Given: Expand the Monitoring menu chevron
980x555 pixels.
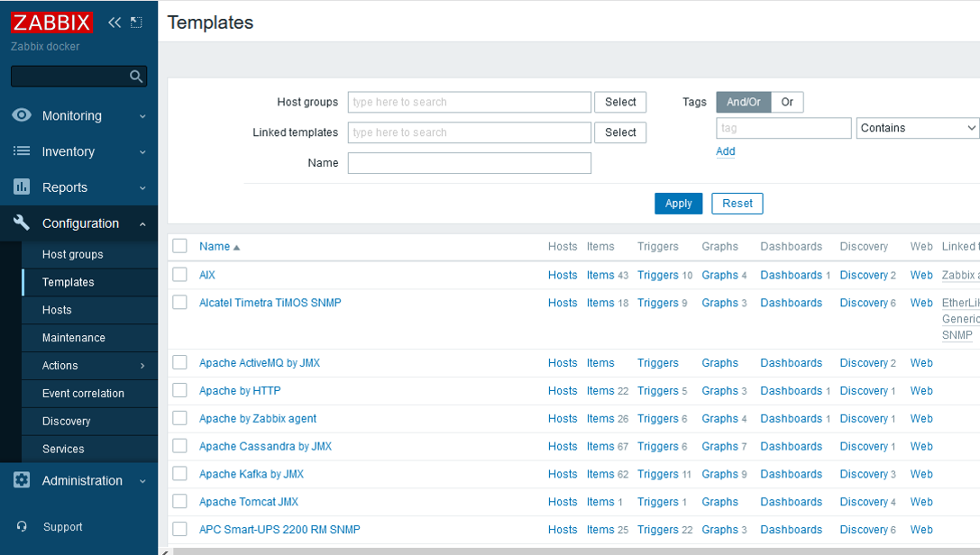Looking at the screenshot, I should 142,116.
